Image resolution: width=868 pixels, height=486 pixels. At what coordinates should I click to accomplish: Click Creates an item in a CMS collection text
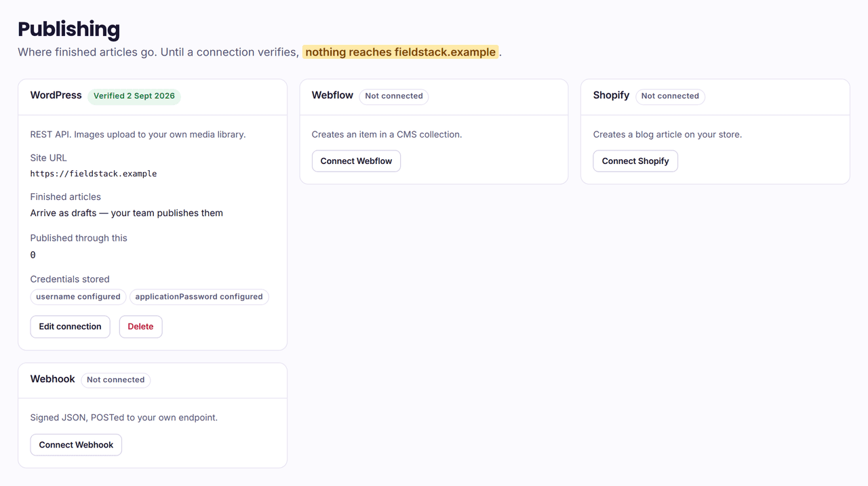(387, 135)
